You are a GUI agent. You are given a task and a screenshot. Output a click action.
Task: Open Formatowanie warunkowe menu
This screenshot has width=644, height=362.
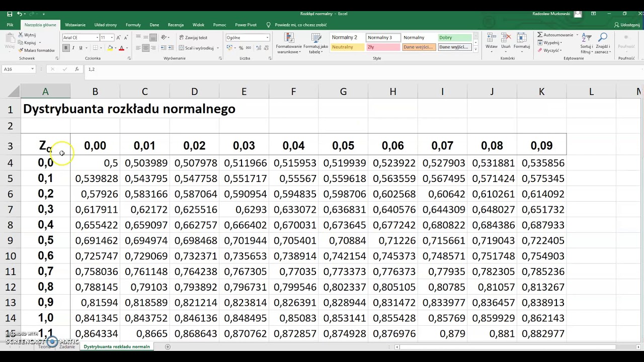click(289, 43)
